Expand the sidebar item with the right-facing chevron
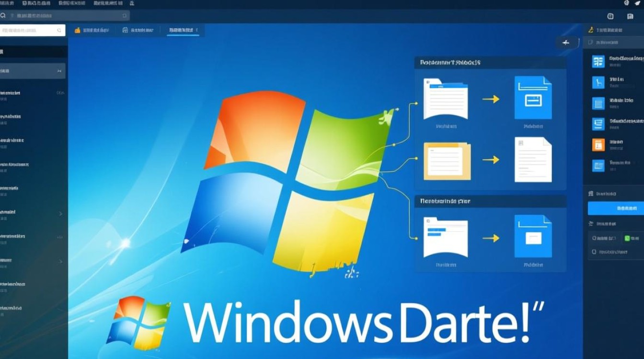This screenshot has height=359, width=644. [x=61, y=213]
